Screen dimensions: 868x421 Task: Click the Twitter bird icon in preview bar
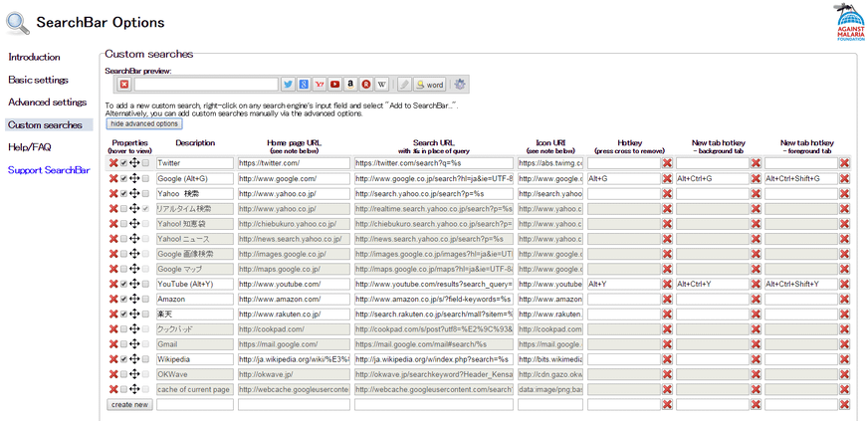[x=288, y=85]
